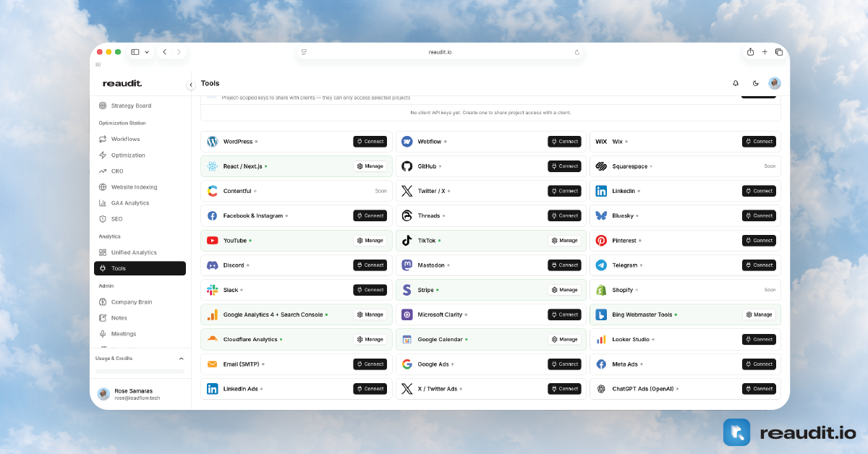Image resolution: width=868 pixels, height=454 pixels.
Task: Connect the Webflow integration
Action: [564, 142]
